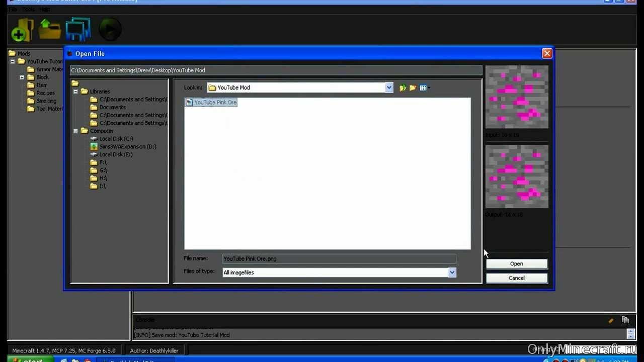Open the view menu grid icon in dialog
This screenshot has height=362, width=644.
tap(424, 88)
